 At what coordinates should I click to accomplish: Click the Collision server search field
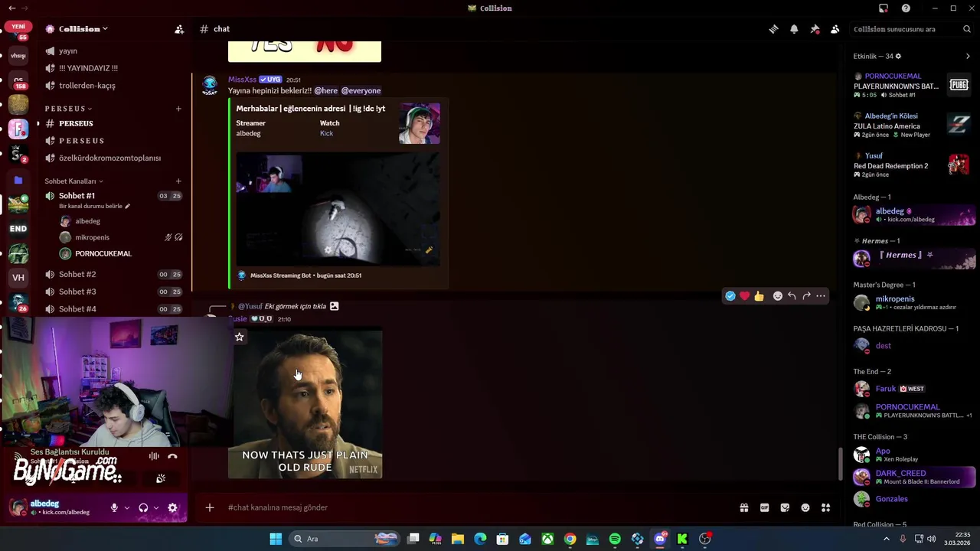(x=911, y=29)
